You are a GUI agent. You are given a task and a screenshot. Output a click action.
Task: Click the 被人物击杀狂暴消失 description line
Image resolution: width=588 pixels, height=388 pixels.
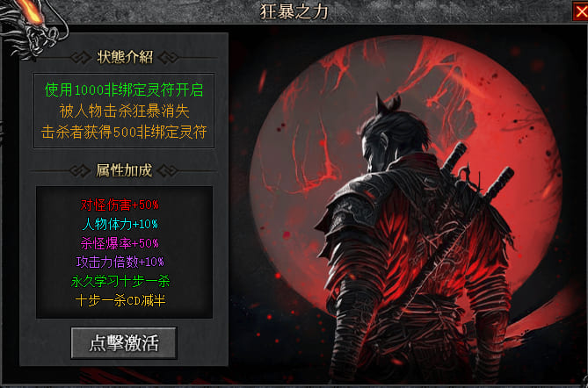pos(124,111)
